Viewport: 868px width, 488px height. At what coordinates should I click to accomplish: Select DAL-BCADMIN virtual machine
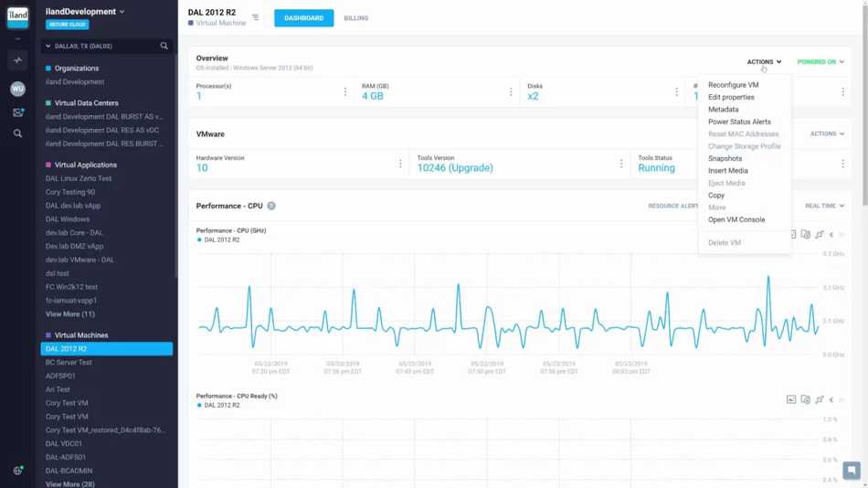pos(69,471)
